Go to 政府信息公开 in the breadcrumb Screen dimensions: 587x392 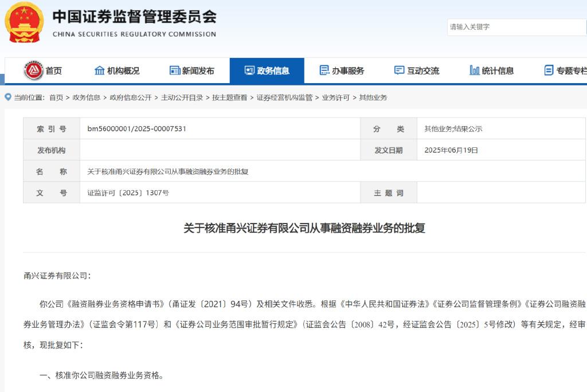pos(130,97)
